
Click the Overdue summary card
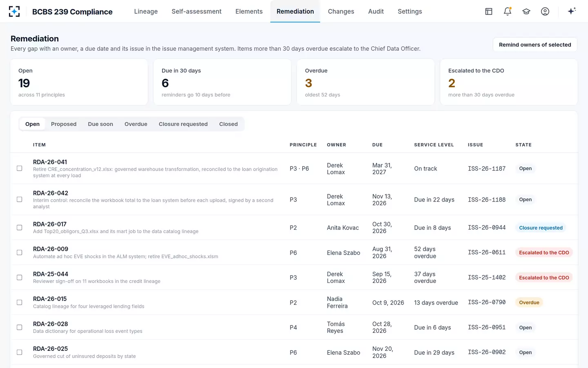365,82
